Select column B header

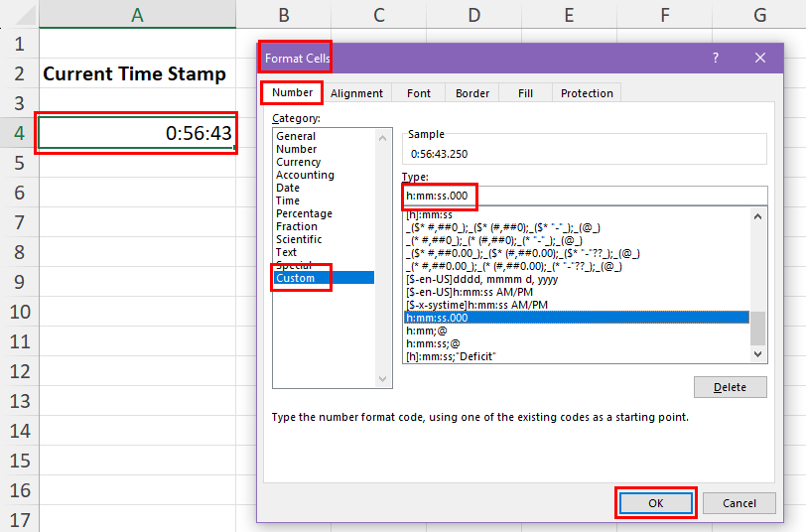coord(283,15)
